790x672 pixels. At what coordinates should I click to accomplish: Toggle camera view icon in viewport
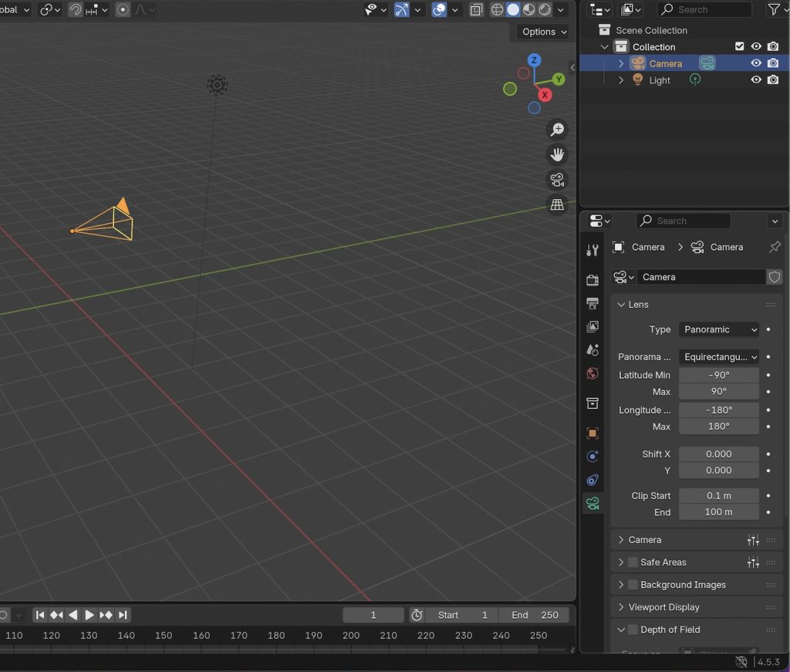(557, 181)
